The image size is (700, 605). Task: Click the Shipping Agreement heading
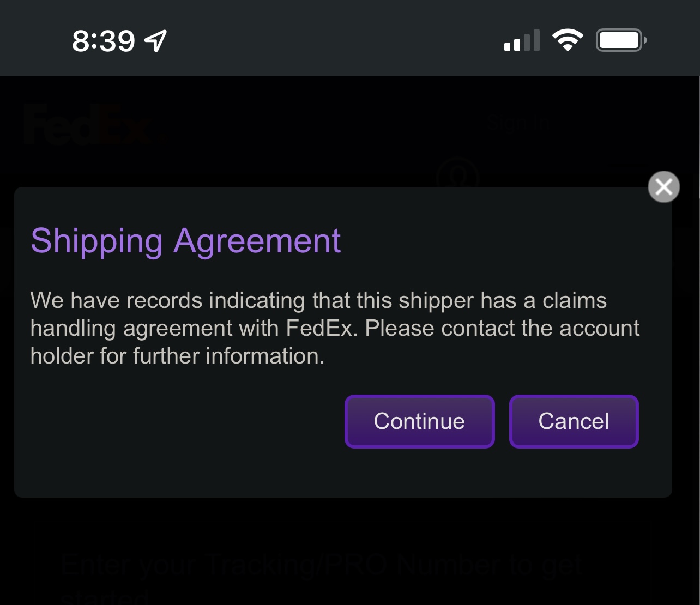pos(185,241)
